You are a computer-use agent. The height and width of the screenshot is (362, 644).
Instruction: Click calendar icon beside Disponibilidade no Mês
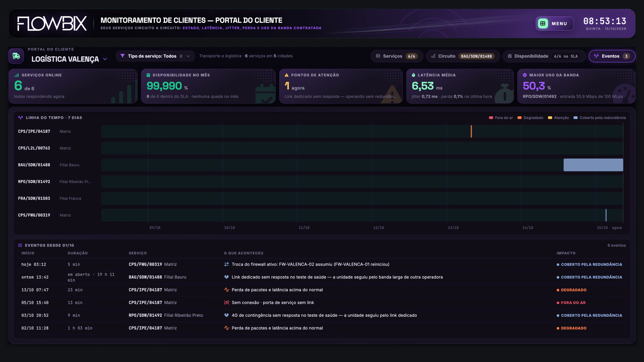[148, 75]
